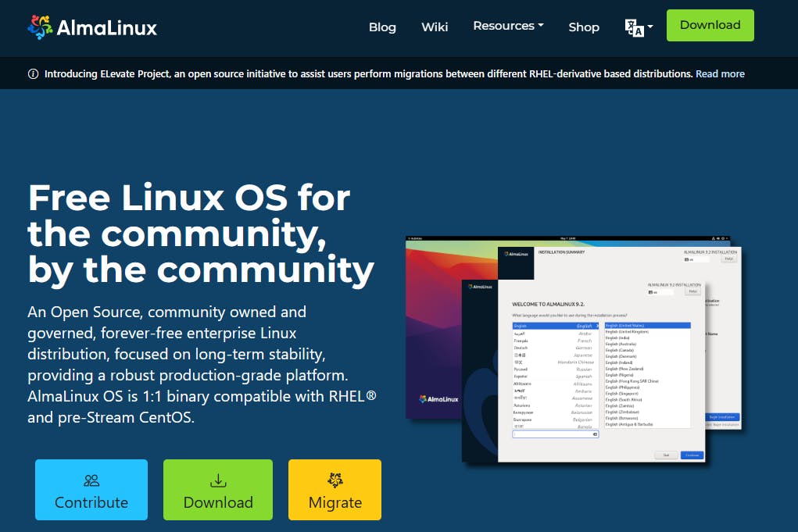Follow the Read more link about ELevate
Viewport: 798px width, 532px height.
[x=720, y=73]
